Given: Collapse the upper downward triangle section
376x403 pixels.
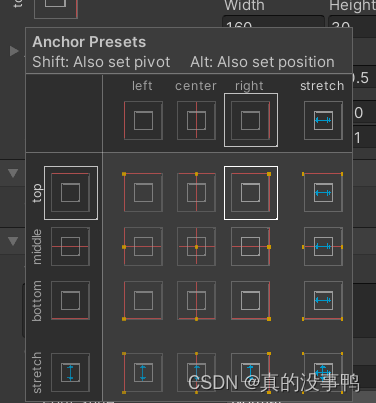Looking at the screenshot, I should [13, 173].
